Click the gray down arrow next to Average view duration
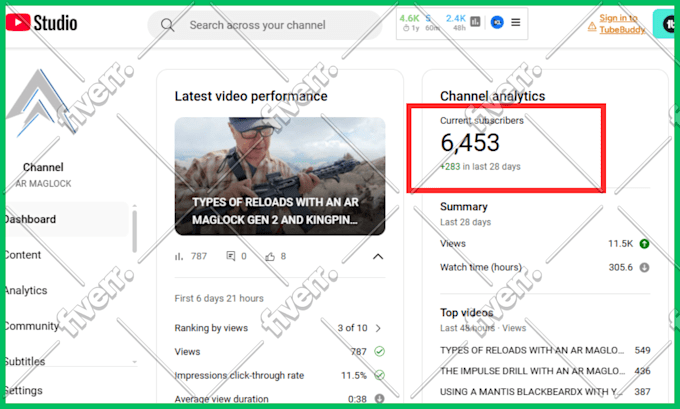Viewport: 680px width, 409px height. point(379,398)
